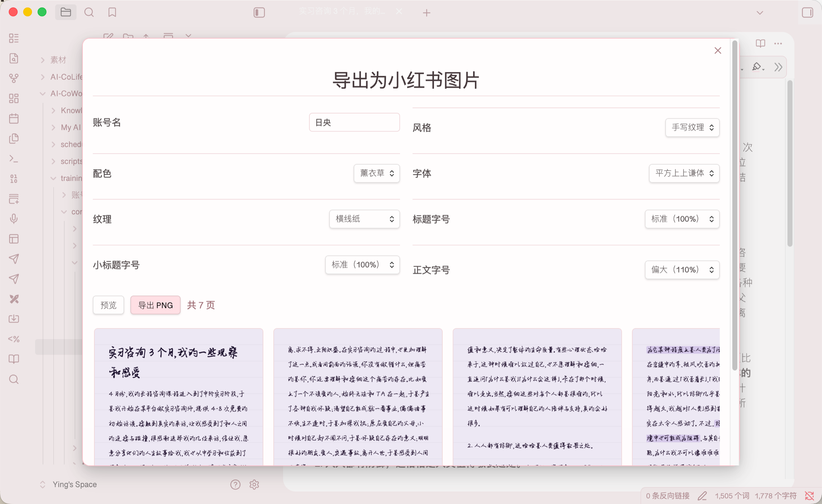Click the microphone recorder ribbon icon
The width and height of the screenshot is (822, 504).
14,219
